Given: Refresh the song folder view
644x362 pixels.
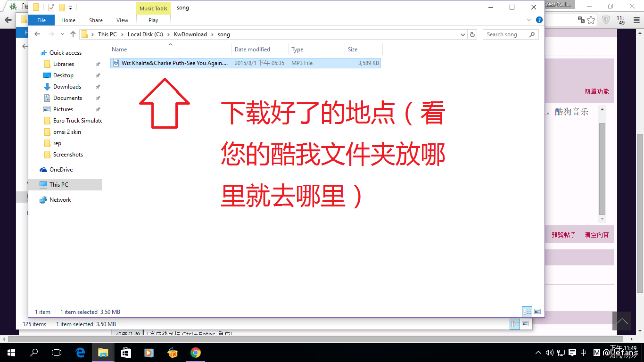Looking at the screenshot, I should (472, 34).
